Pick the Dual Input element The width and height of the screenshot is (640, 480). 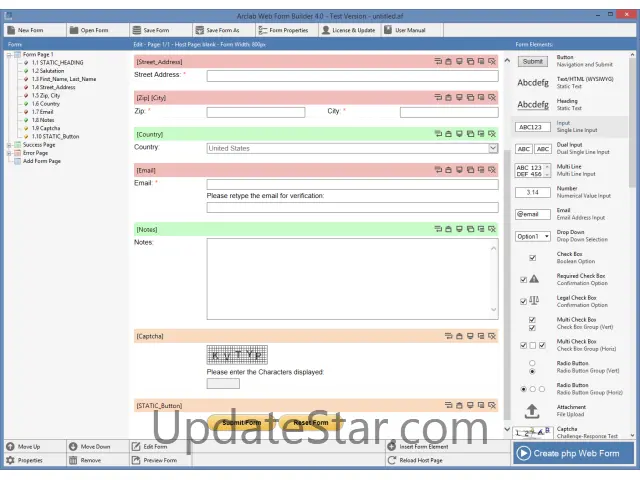[570, 149]
